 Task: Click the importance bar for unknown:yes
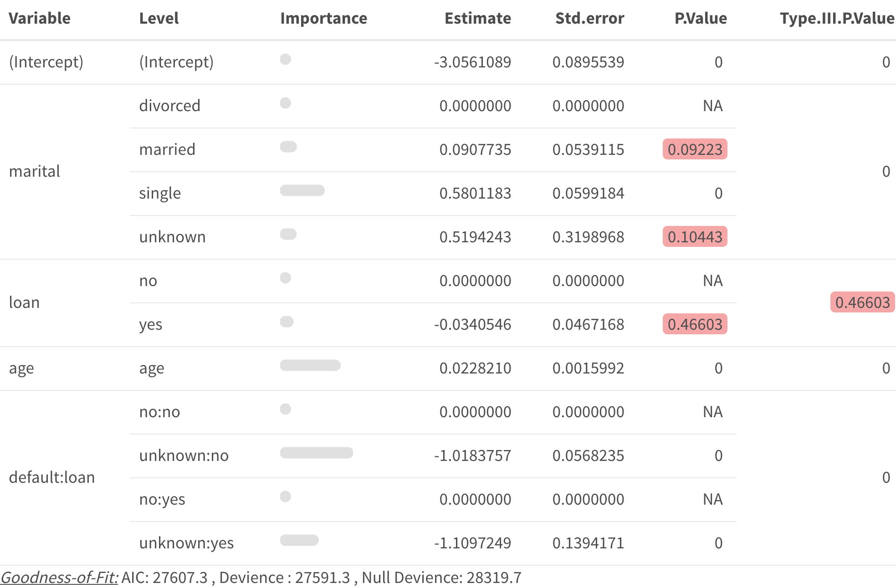(x=299, y=540)
